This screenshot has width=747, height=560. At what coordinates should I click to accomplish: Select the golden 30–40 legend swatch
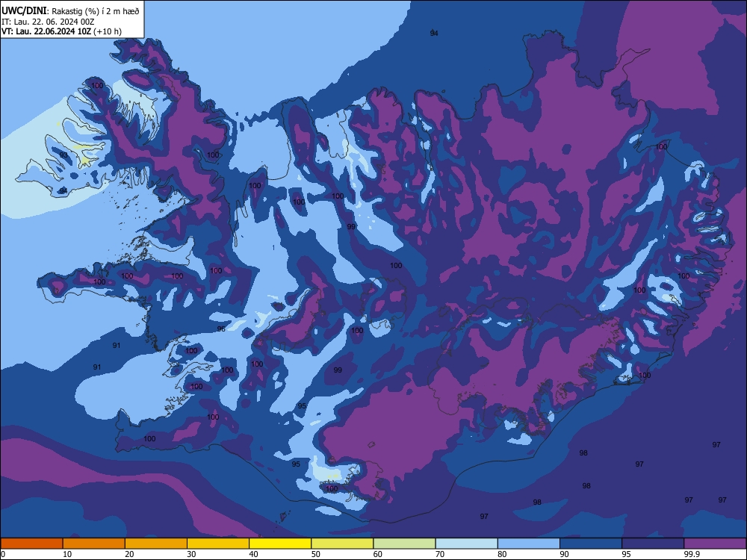(218, 544)
